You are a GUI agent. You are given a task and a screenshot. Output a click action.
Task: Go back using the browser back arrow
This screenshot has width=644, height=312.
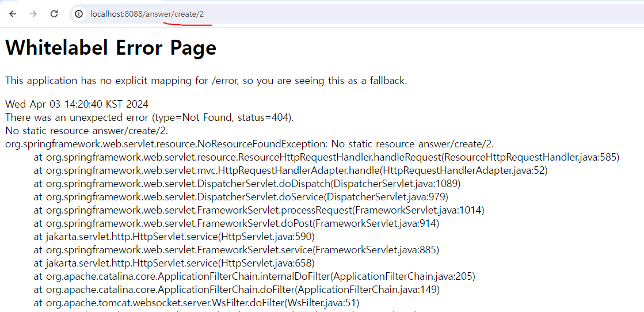pyautogui.click(x=13, y=14)
